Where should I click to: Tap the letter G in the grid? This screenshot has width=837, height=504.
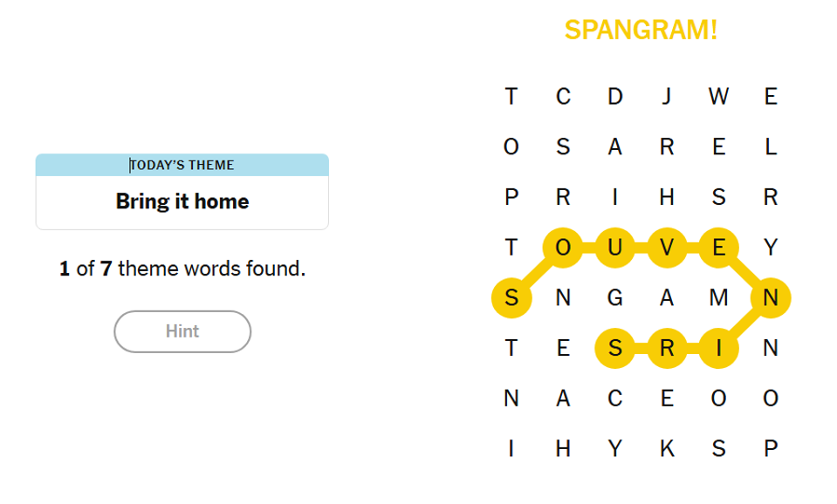coord(615,298)
